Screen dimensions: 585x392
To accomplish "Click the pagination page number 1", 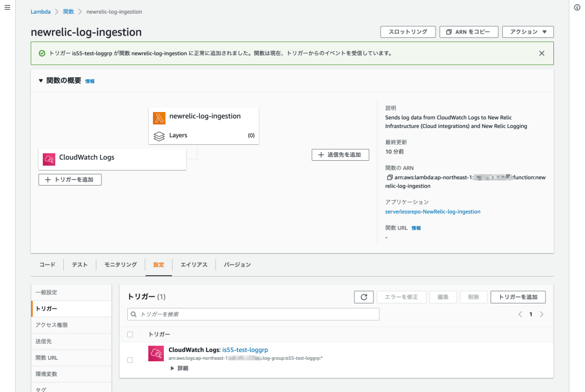I will 531,314.
